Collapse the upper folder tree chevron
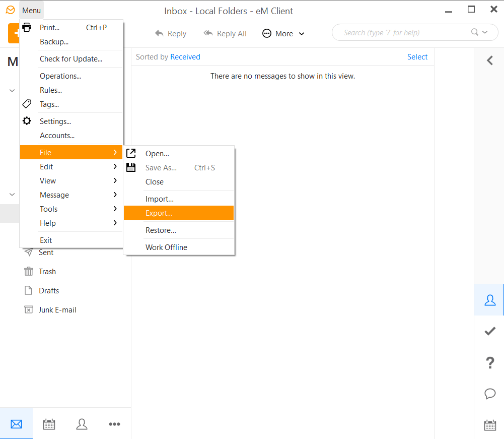This screenshot has height=439, width=504. point(12,90)
